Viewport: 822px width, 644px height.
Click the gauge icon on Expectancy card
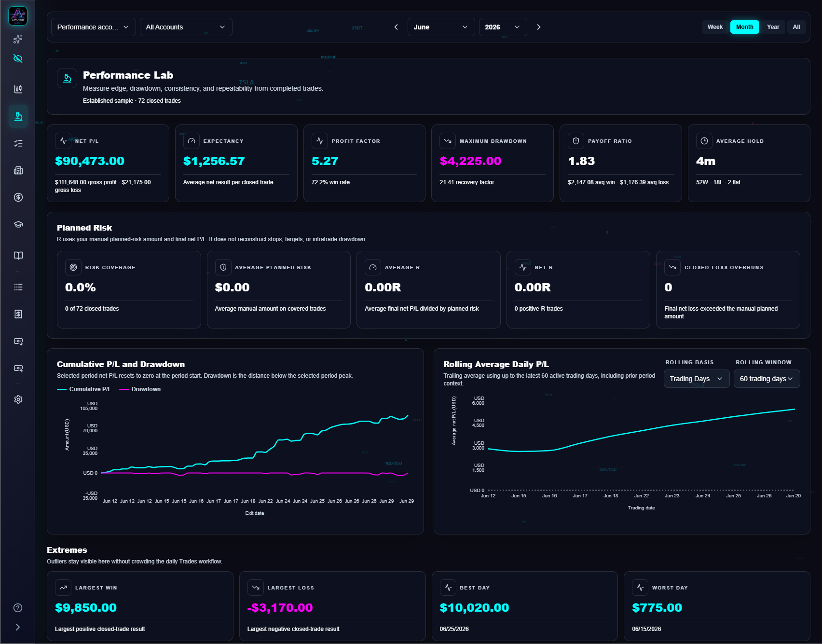pyautogui.click(x=192, y=141)
